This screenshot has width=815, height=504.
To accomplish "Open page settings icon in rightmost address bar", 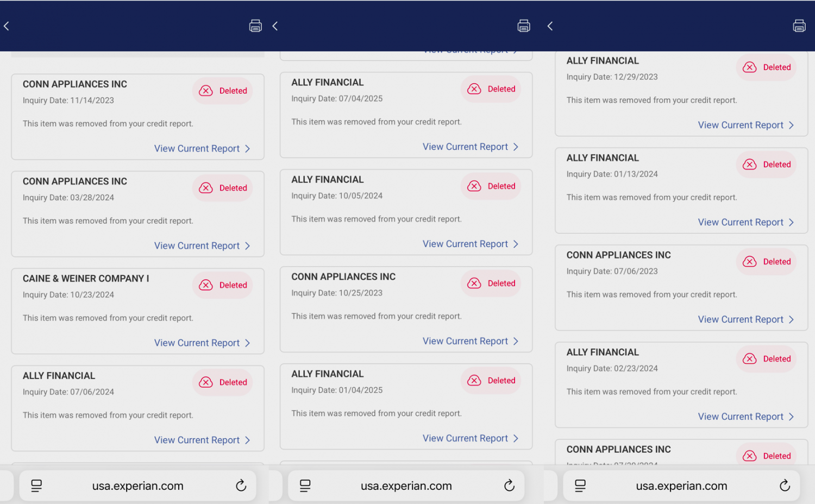I will pos(580,486).
